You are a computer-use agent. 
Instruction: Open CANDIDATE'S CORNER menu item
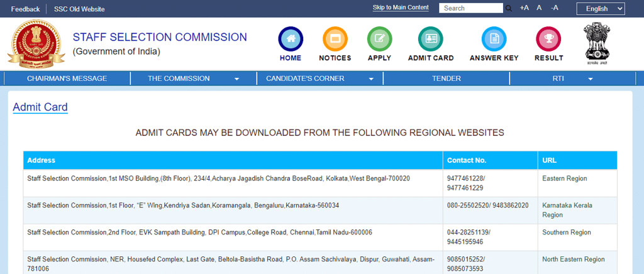coord(305,79)
